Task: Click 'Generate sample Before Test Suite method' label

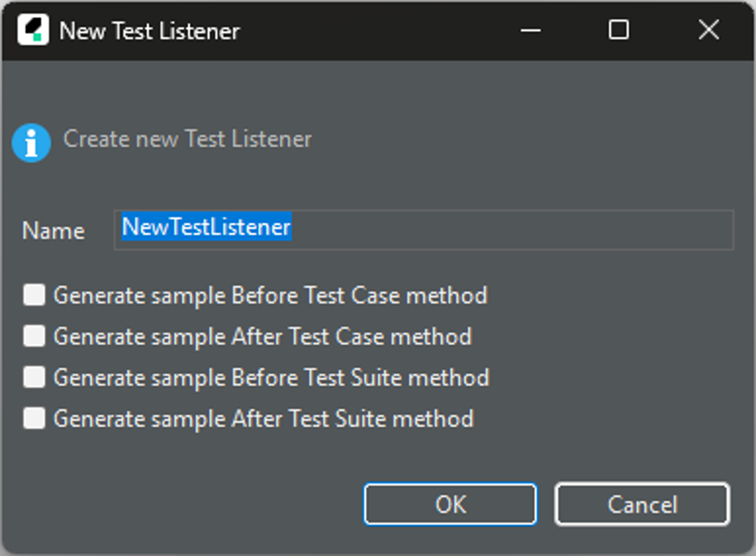Action: (x=271, y=377)
